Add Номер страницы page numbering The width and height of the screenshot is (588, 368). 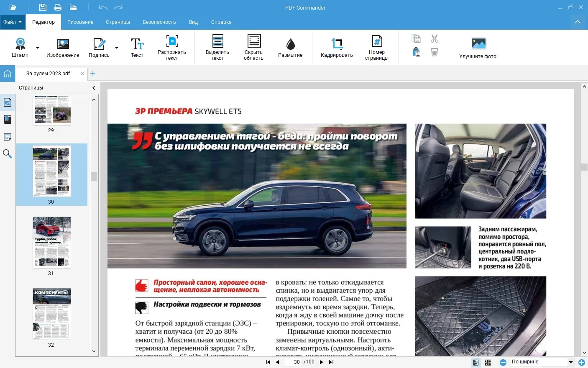point(377,48)
